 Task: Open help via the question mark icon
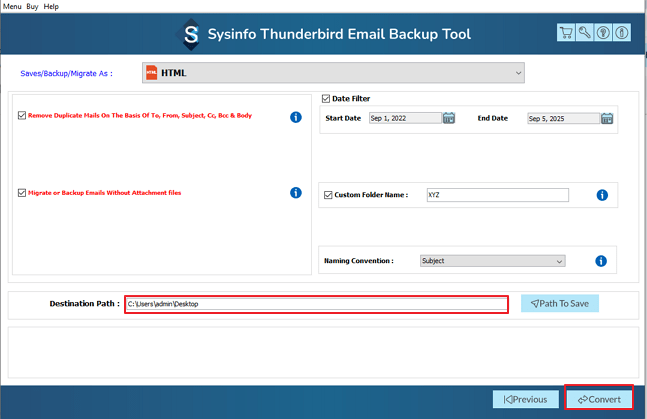coord(603,34)
